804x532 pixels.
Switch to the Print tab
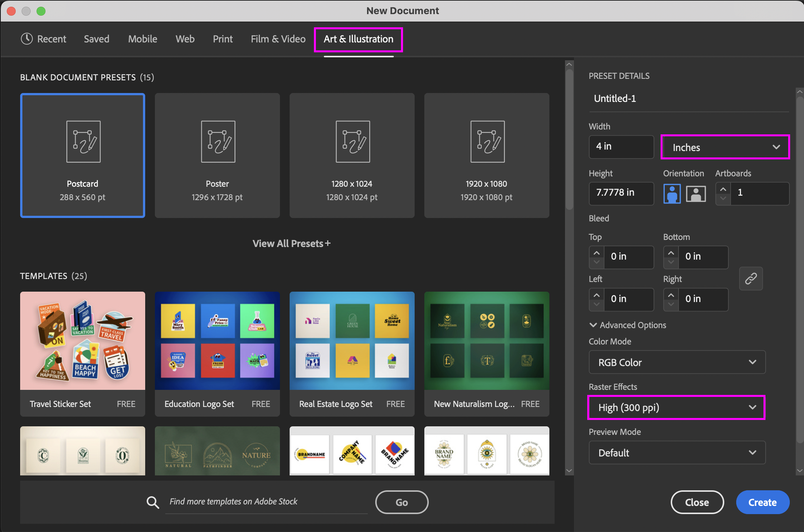(x=223, y=39)
